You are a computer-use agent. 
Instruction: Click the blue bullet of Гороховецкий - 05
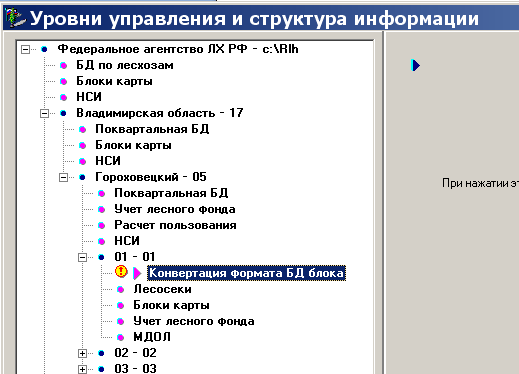[x=82, y=178]
